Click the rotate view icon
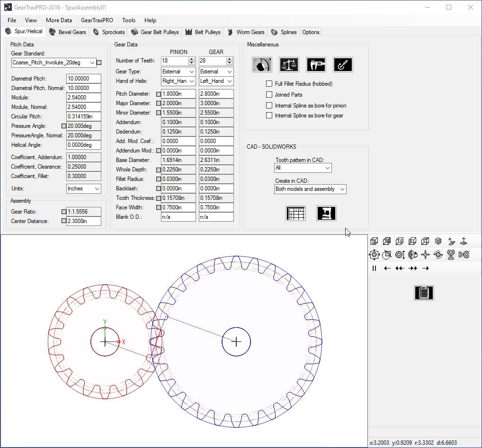 [x=412, y=255]
